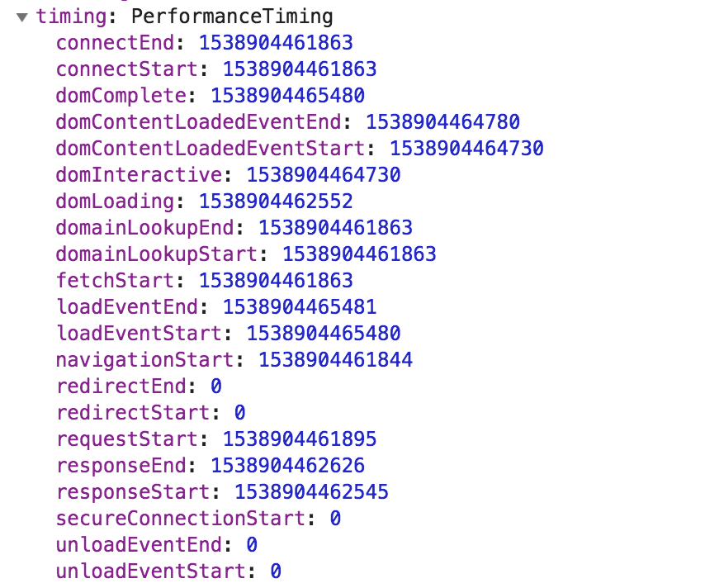Select the domContentLoadedEventEnd property
This screenshot has height=588, width=705.
pos(198,122)
